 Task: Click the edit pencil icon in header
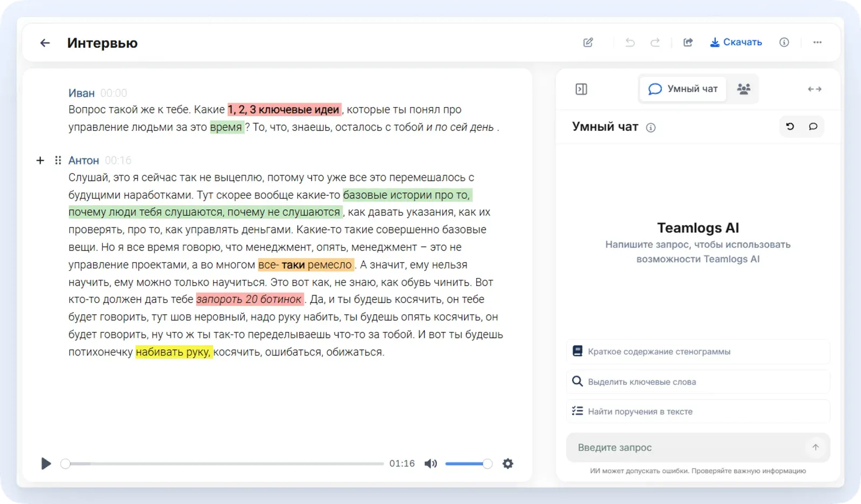[x=588, y=42]
